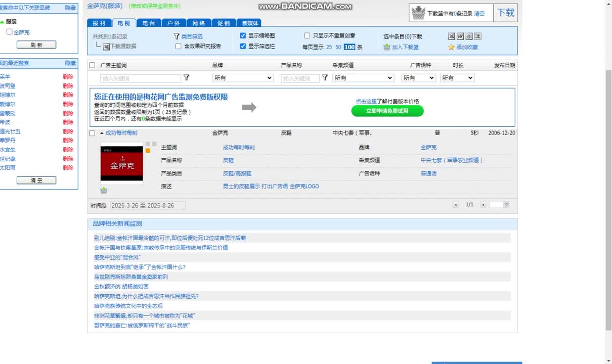Open news link 哈萨克族传统文化中的生态观
Screen dimensions: 612x364
click(128, 306)
